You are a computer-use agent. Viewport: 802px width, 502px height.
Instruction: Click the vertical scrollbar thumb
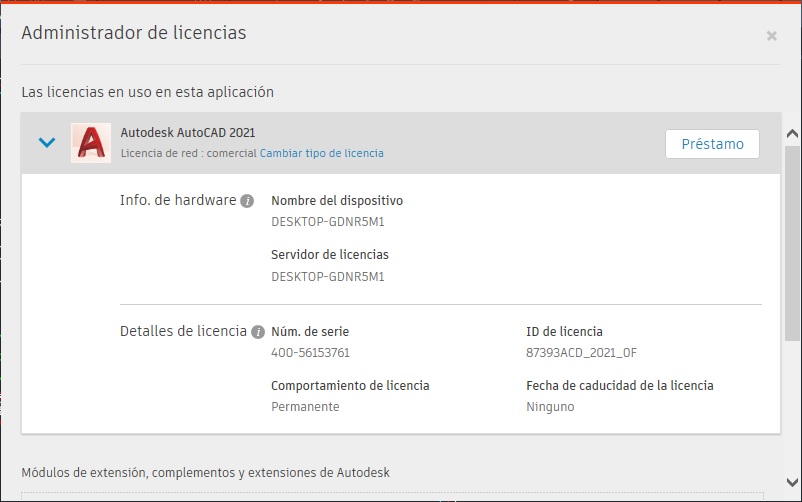(x=792, y=243)
